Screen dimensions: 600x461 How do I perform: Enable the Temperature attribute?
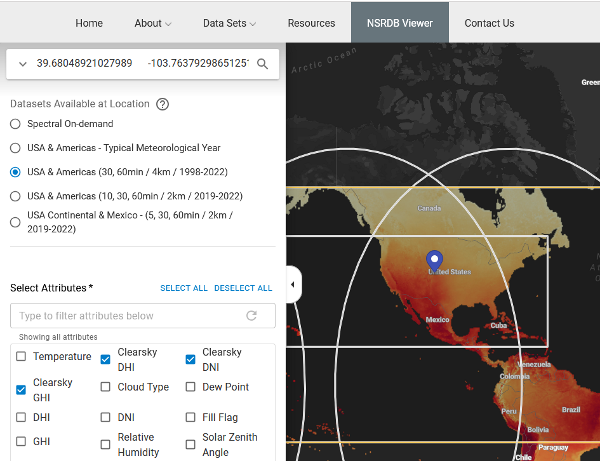[21, 357]
